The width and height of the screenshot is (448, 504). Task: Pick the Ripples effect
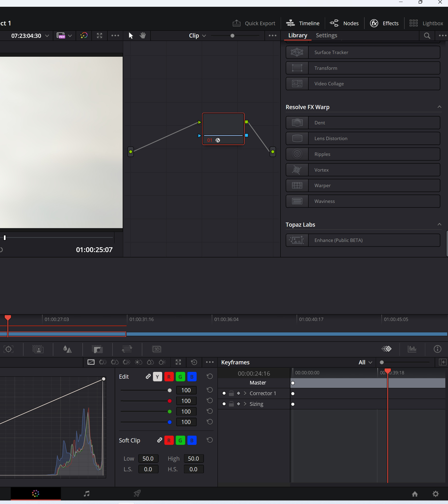coord(363,154)
